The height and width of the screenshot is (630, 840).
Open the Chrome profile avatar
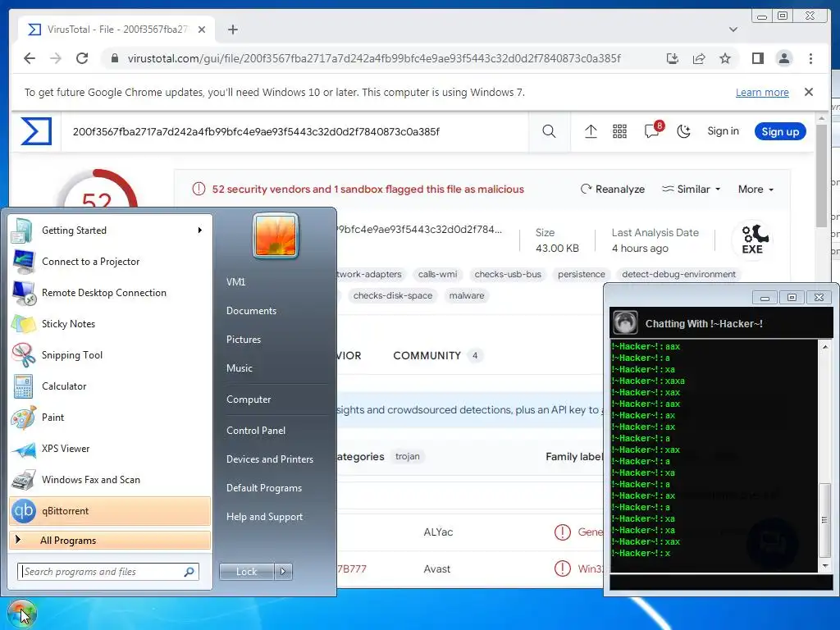783,58
